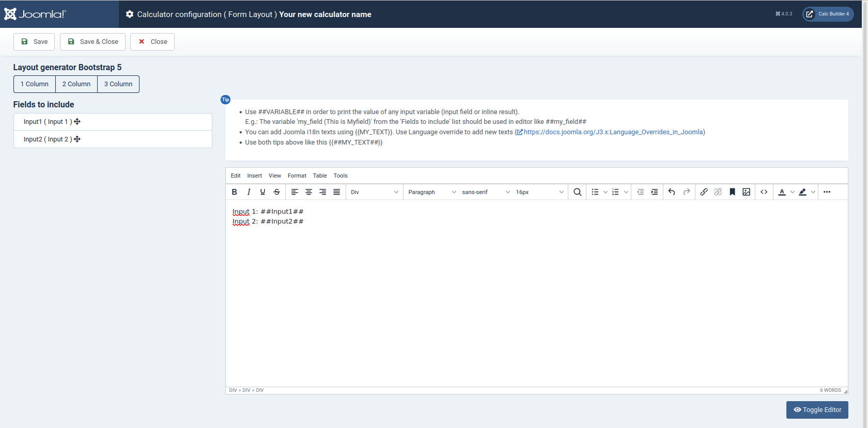Open the Tools menu
The height and width of the screenshot is (428, 868).
click(340, 176)
